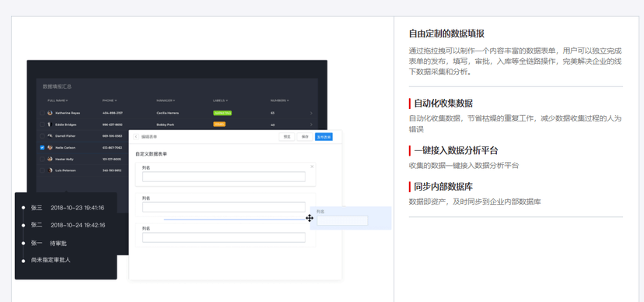
Task: Open Katherine Reyes row chevron arrow
Action: 311,113
